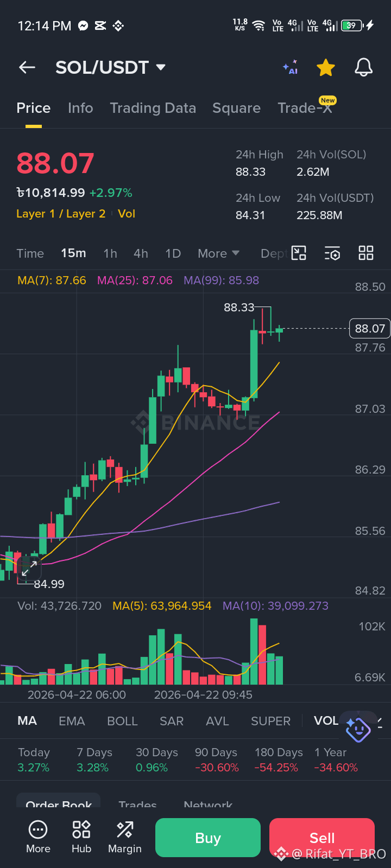The width and height of the screenshot is (391, 868).
Task: Click the 30 Days 0.96% performance cell
Action: coord(156,760)
